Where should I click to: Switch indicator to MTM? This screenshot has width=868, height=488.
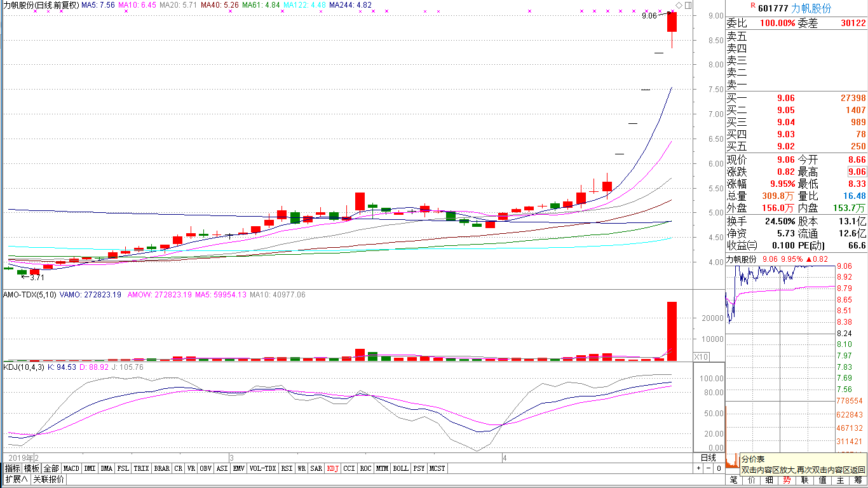pyautogui.click(x=382, y=468)
